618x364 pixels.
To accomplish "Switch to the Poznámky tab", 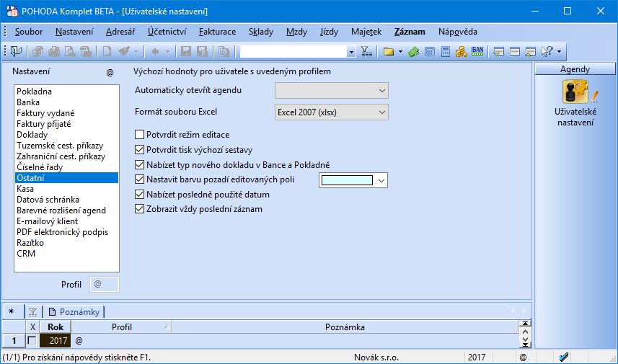I will click(x=74, y=312).
